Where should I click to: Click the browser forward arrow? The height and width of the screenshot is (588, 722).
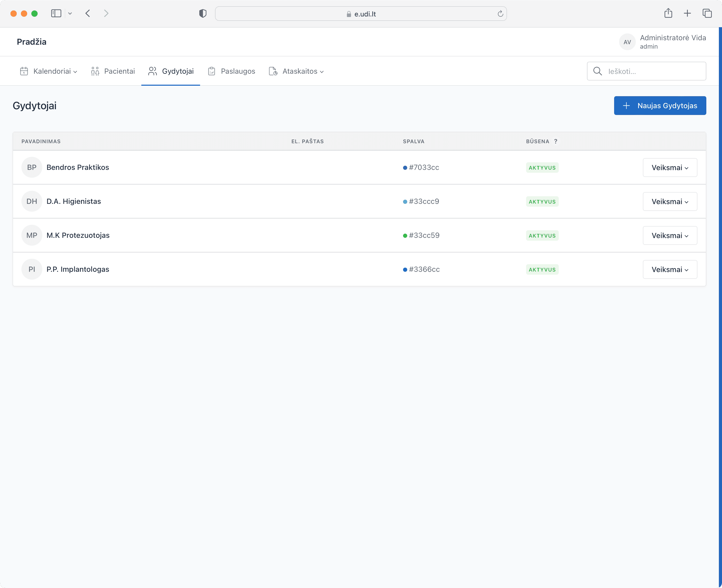tap(106, 14)
